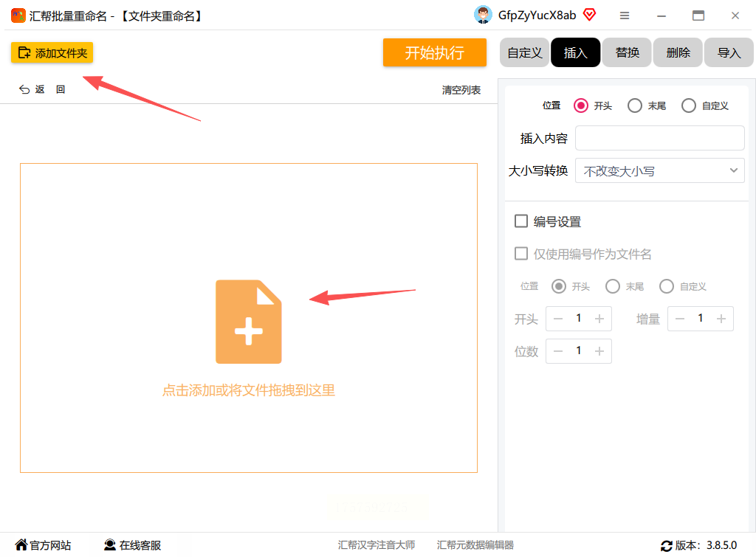Open the hamburger menu in title bar
The width and height of the screenshot is (756, 557).
[x=625, y=15]
